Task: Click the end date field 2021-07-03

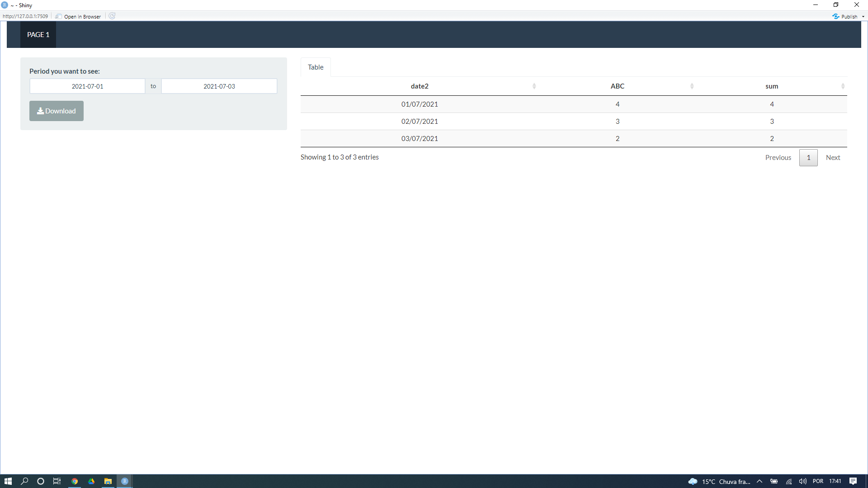Action: click(219, 86)
